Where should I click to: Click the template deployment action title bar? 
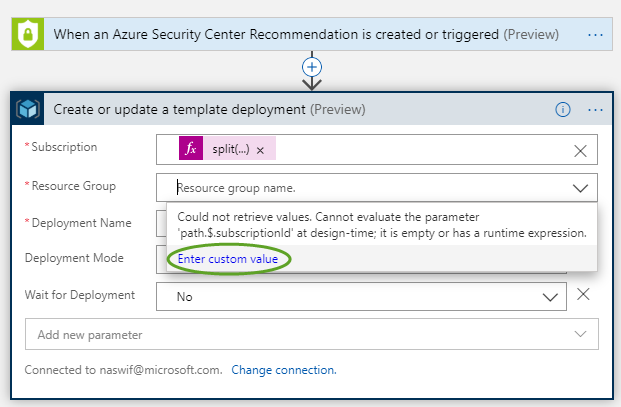click(x=312, y=109)
